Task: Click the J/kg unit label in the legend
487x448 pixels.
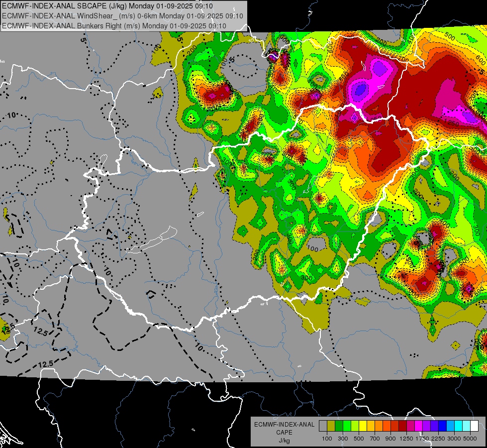Action: [284, 441]
